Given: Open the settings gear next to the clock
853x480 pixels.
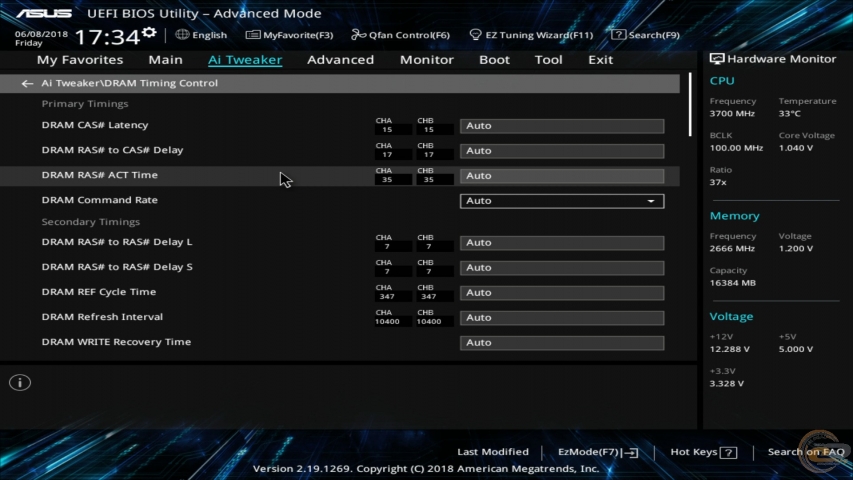Looking at the screenshot, I should pyautogui.click(x=149, y=33).
